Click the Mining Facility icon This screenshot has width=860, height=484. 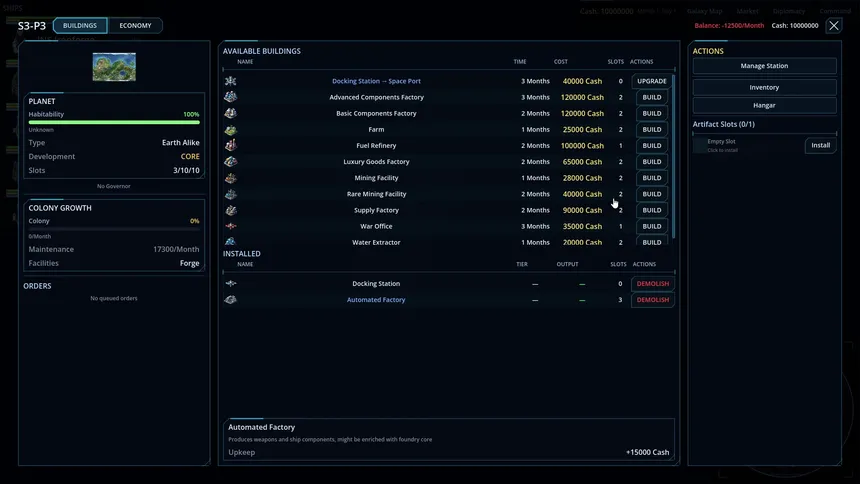pos(230,178)
